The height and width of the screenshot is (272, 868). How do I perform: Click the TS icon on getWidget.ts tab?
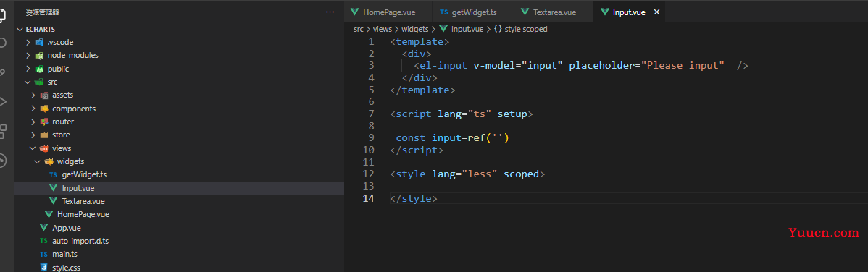444,12
